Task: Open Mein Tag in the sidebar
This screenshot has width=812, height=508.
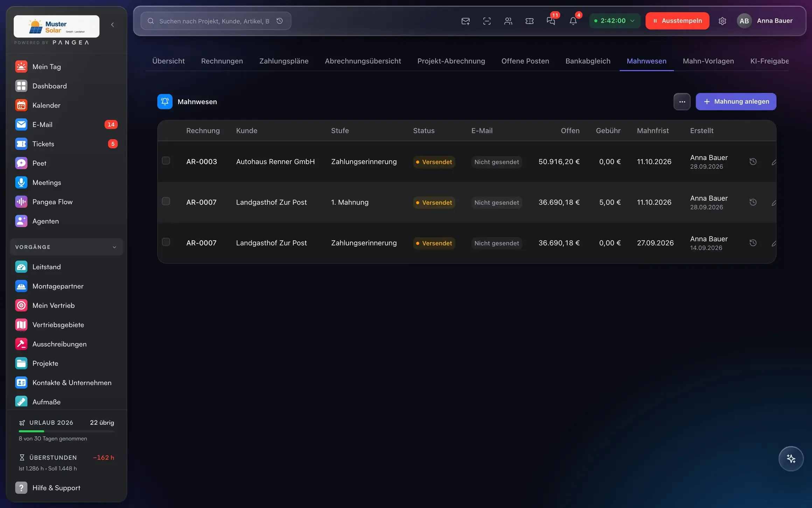Action: click(x=66, y=67)
